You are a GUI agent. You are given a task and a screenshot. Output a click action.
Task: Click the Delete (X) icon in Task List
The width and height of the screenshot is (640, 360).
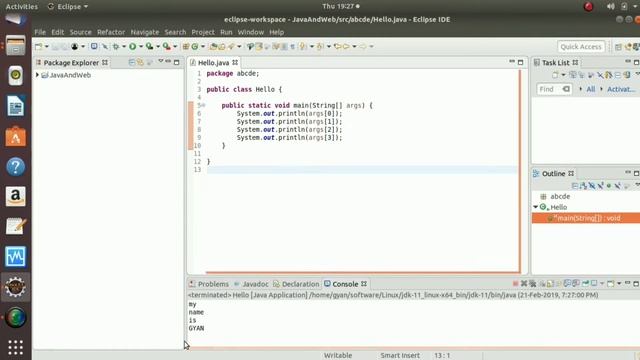click(600, 75)
